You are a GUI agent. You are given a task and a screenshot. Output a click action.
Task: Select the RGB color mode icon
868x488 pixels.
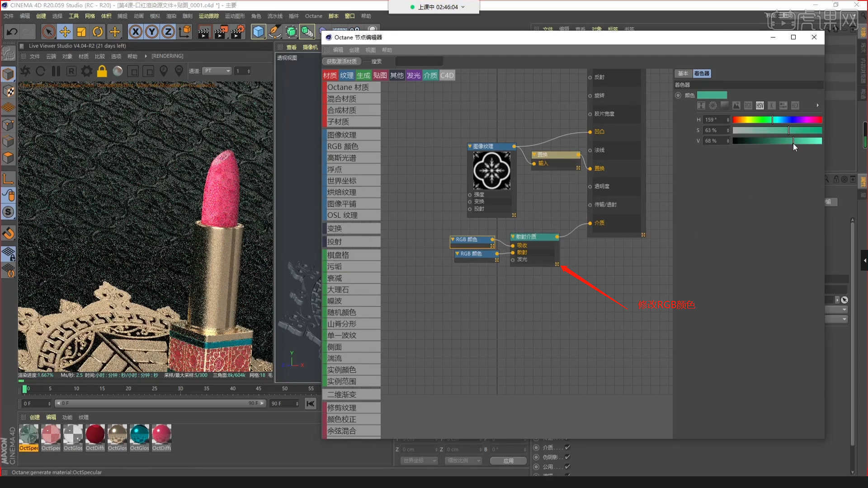pyautogui.click(x=748, y=106)
